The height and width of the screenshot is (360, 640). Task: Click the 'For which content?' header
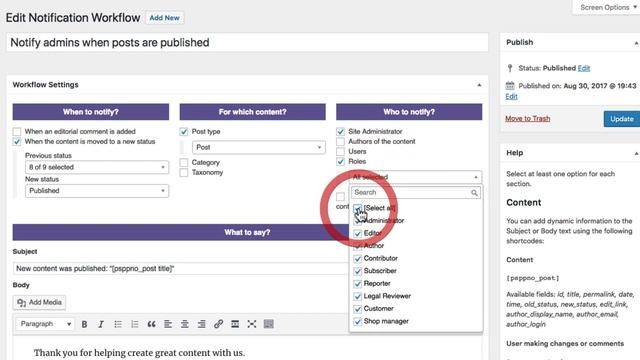253,112
